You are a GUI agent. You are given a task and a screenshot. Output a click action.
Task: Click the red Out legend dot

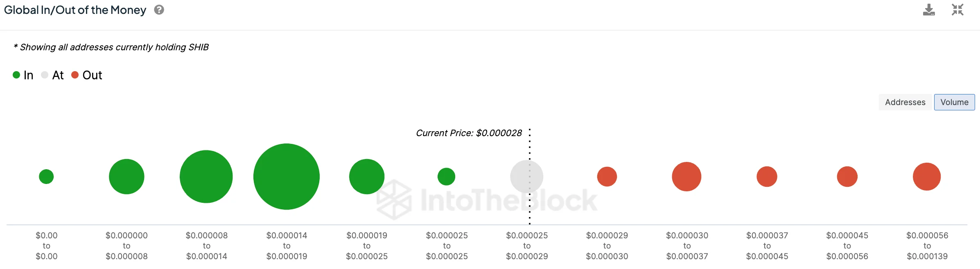pyautogui.click(x=75, y=75)
